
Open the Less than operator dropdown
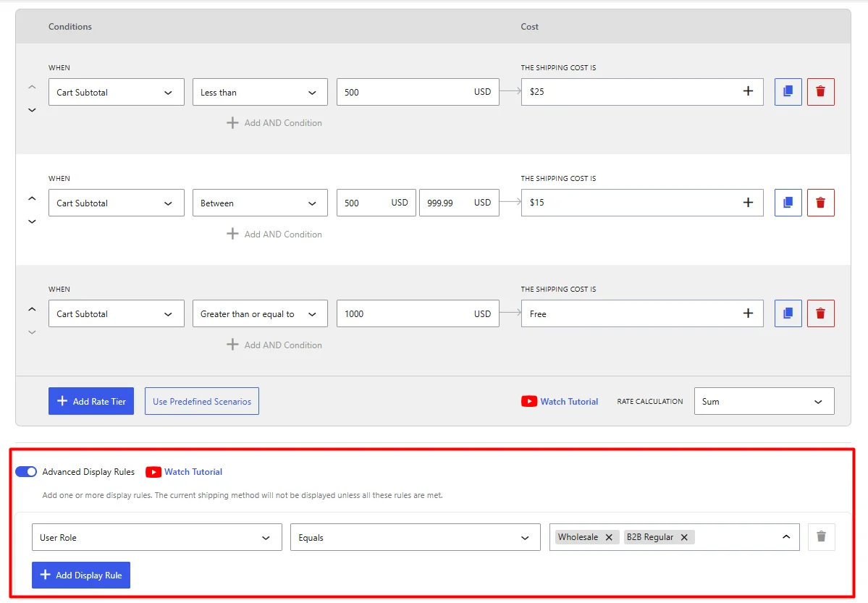point(260,92)
